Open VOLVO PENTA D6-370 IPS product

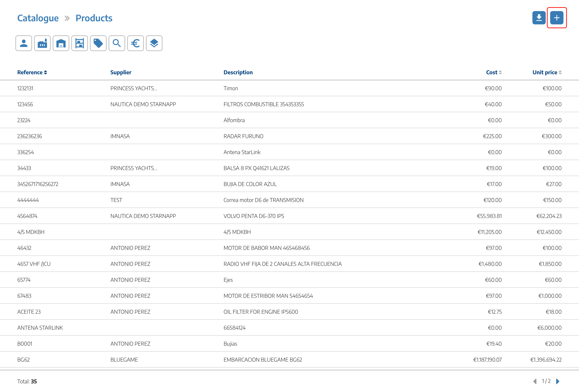[289, 216]
